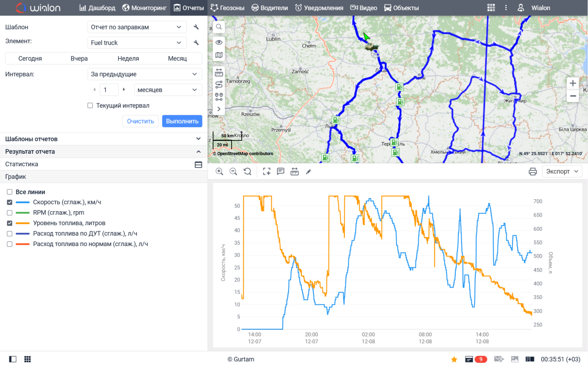Click the statistics table icon

click(x=198, y=165)
